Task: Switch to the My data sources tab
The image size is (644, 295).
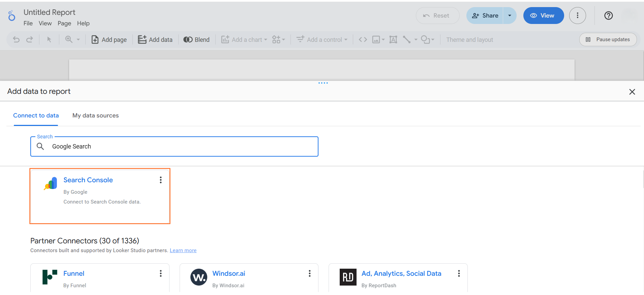Action: (96, 115)
